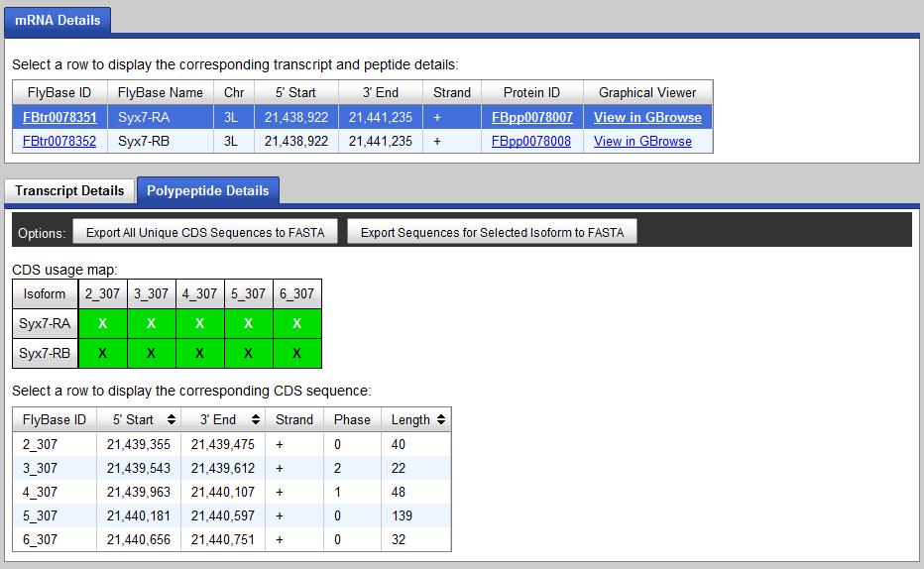Click the Protein ID column header
Viewport: 924px width, 569px height.
pos(531,92)
